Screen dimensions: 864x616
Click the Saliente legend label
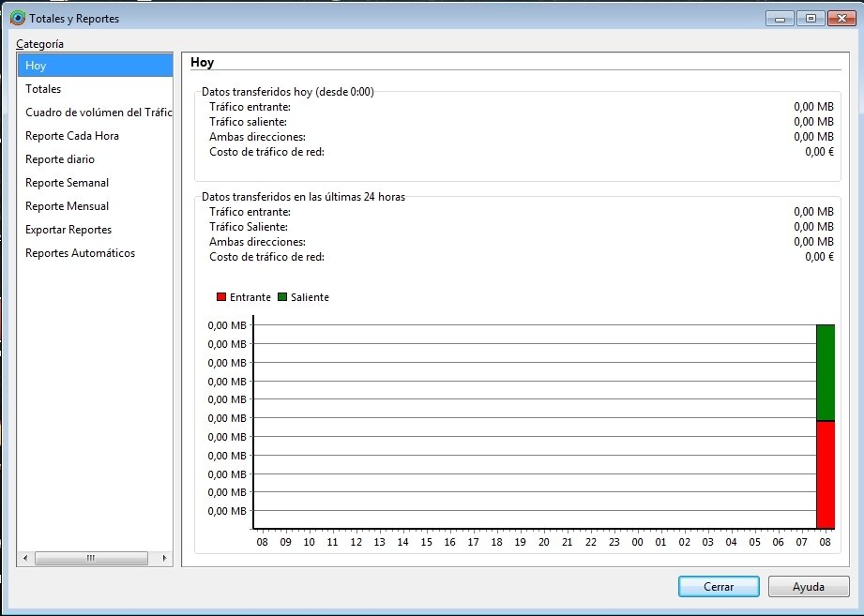click(x=310, y=297)
